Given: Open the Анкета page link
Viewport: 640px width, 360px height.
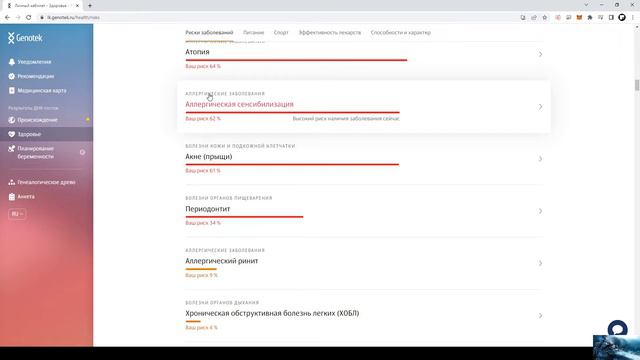Looking at the screenshot, I should pyautogui.click(x=26, y=197).
